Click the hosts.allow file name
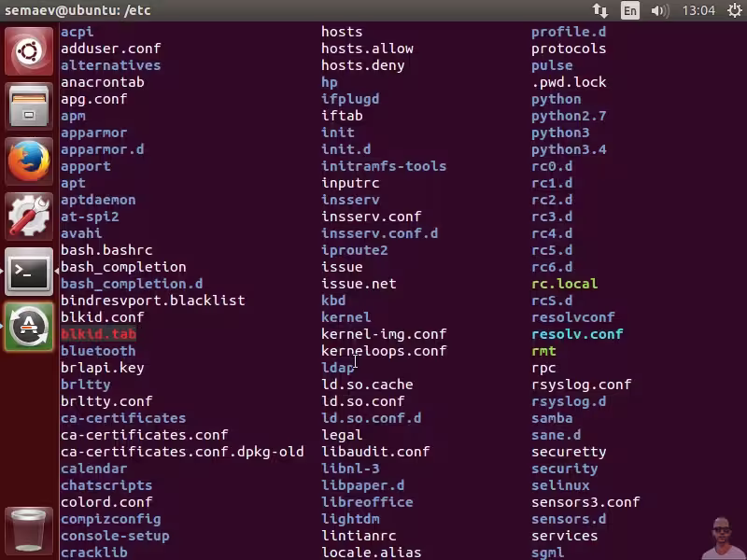 367,49
